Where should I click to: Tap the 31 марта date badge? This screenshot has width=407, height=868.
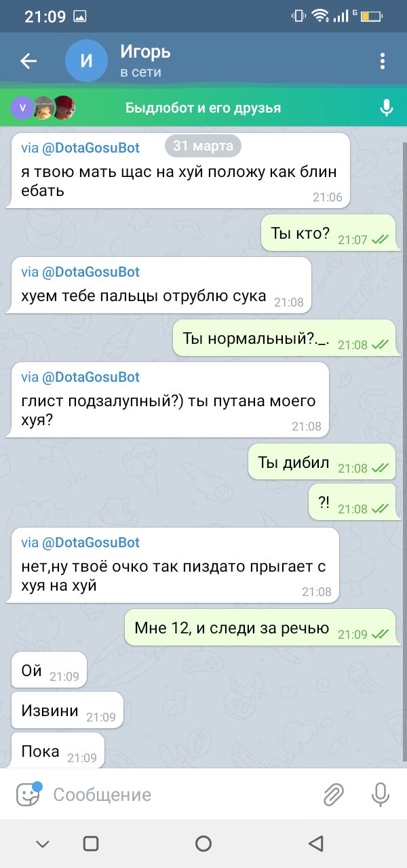pyautogui.click(x=203, y=145)
